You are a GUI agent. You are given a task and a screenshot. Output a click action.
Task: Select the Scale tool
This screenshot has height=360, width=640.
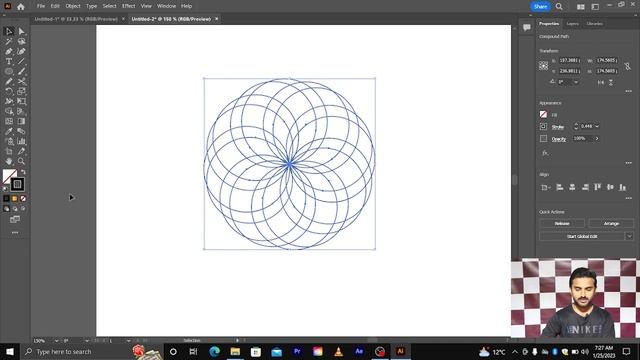coord(22,91)
